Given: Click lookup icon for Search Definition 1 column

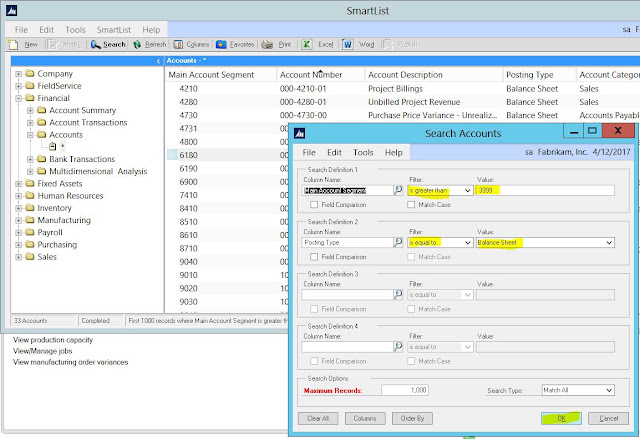Looking at the screenshot, I should [x=398, y=190].
